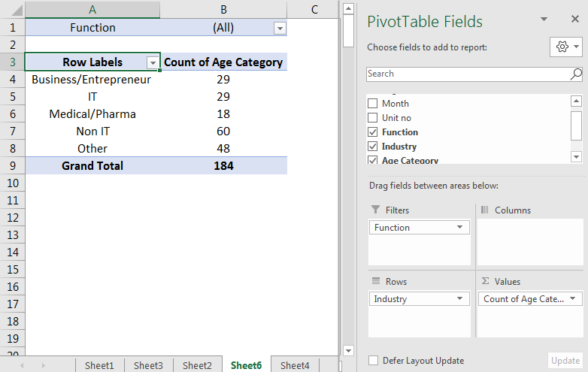
Task: Uncheck the Industry field checkbox
Action: tap(372, 147)
